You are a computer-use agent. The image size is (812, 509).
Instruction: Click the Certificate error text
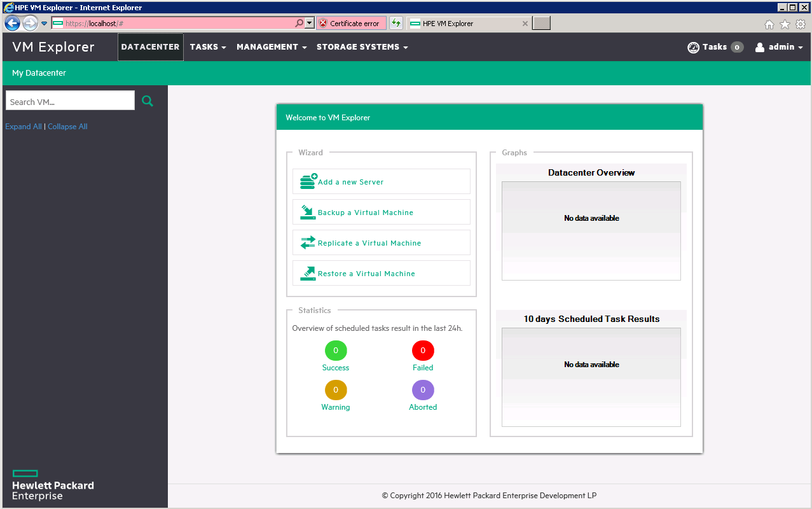355,24
